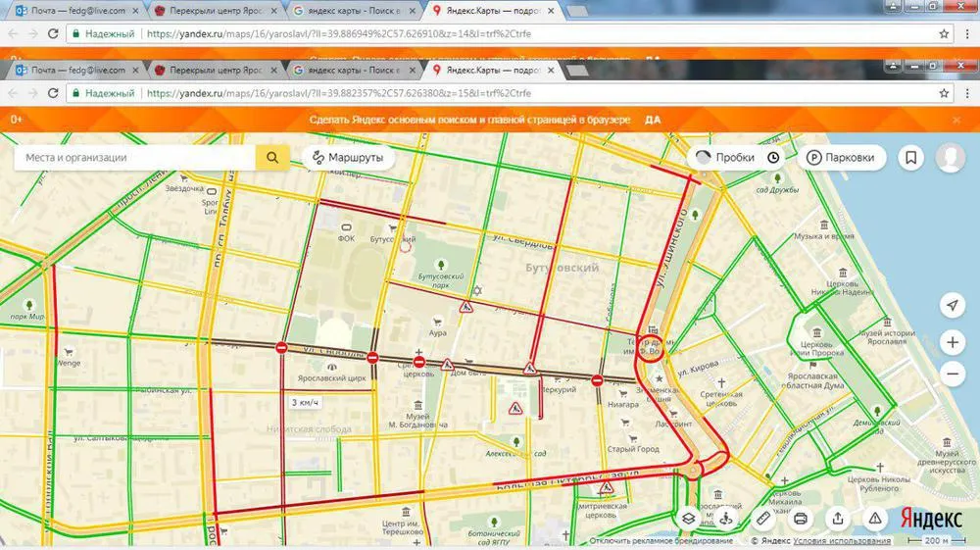Open traffic forecast clock icon
980x550 pixels.
coord(774,158)
